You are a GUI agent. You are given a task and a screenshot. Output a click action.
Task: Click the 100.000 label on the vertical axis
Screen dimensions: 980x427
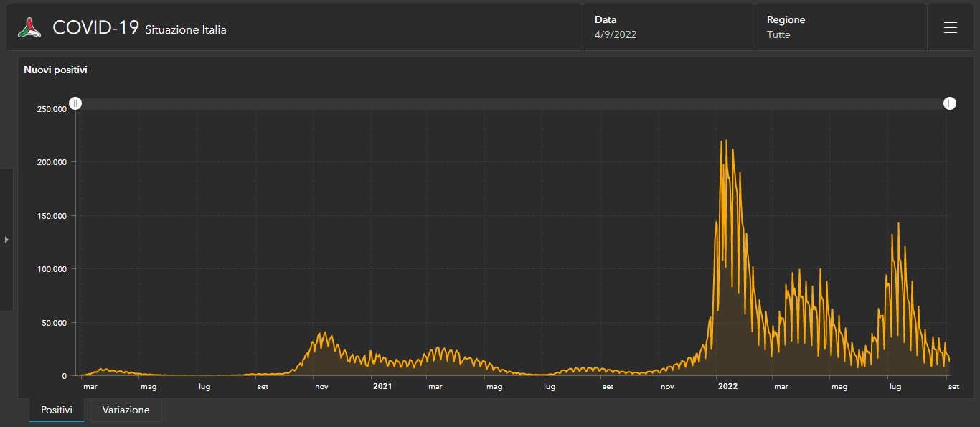[x=52, y=269]
